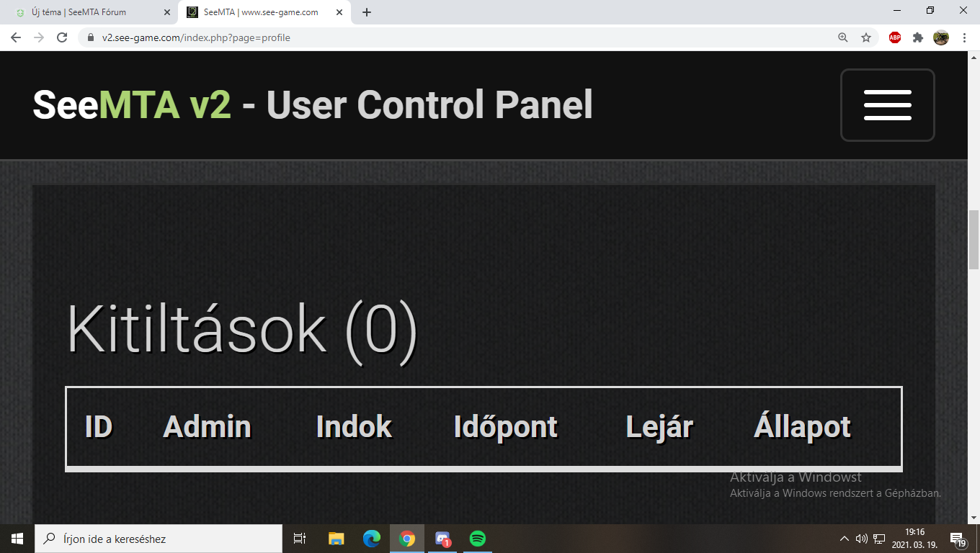Bookmark this page with star icon
Screen dimensions: 980x553
[x=866, y=37]
